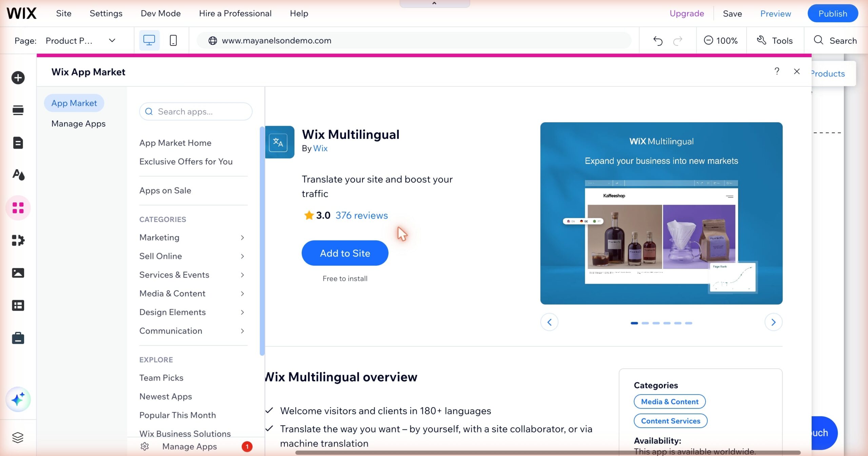
Task: Click the Wix Multilingual promo screenshot
Action: click(661, 213)
